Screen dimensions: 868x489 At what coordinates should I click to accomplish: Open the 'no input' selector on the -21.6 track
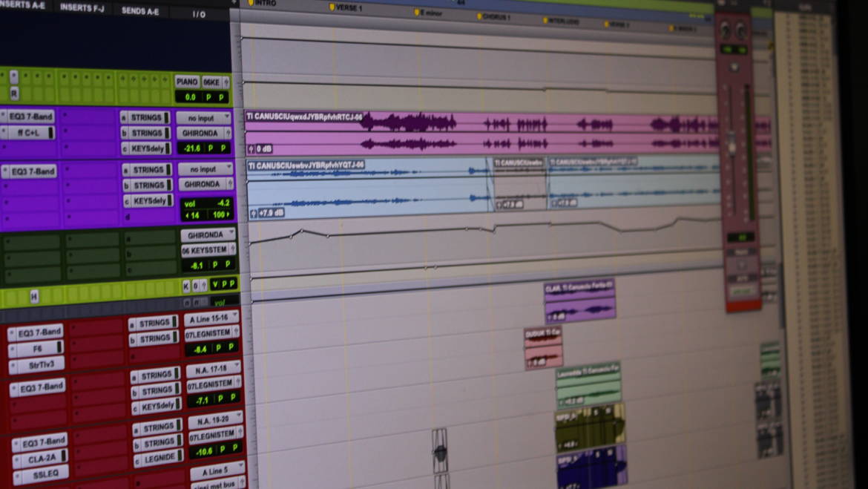203,118
